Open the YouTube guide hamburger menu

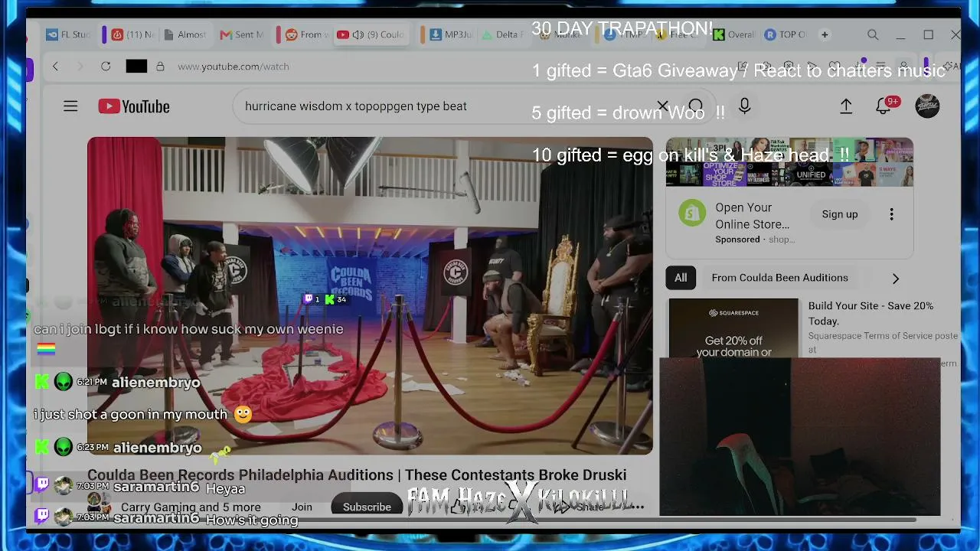[x=70, y=106]
